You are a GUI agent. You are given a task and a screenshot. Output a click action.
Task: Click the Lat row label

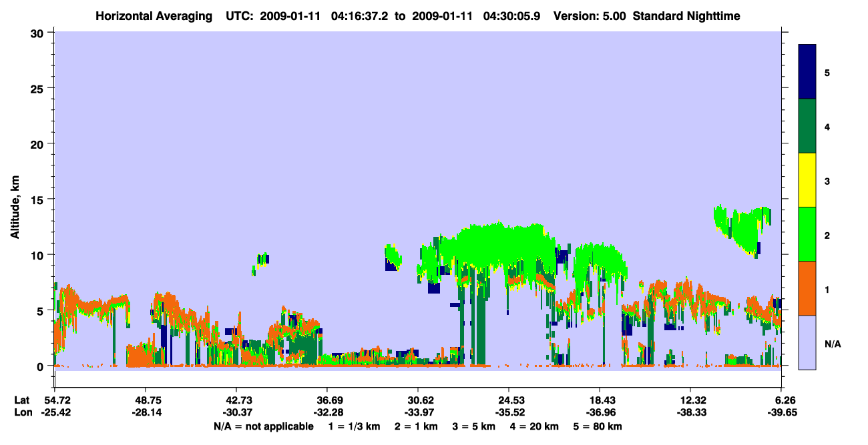21,400
